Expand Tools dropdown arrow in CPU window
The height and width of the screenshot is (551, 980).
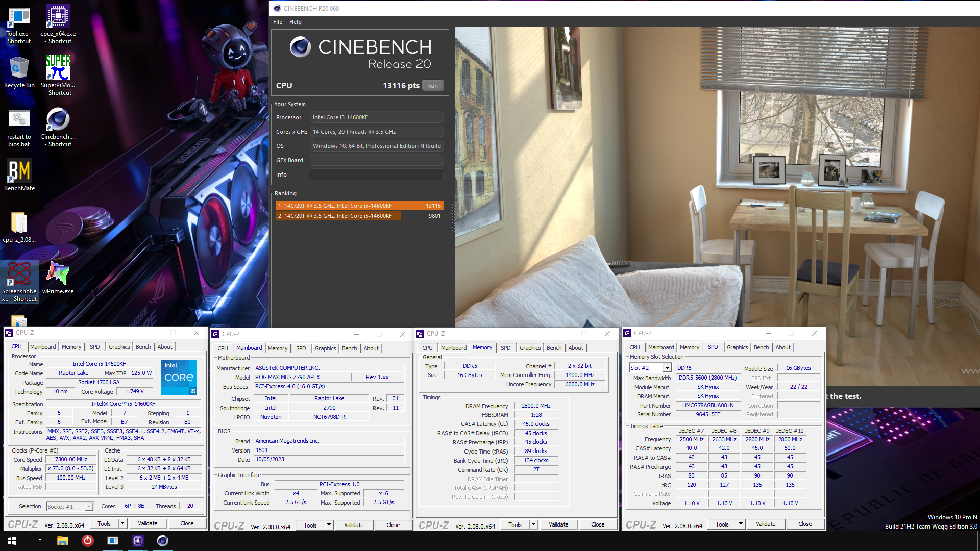click(x=122, y=523)
